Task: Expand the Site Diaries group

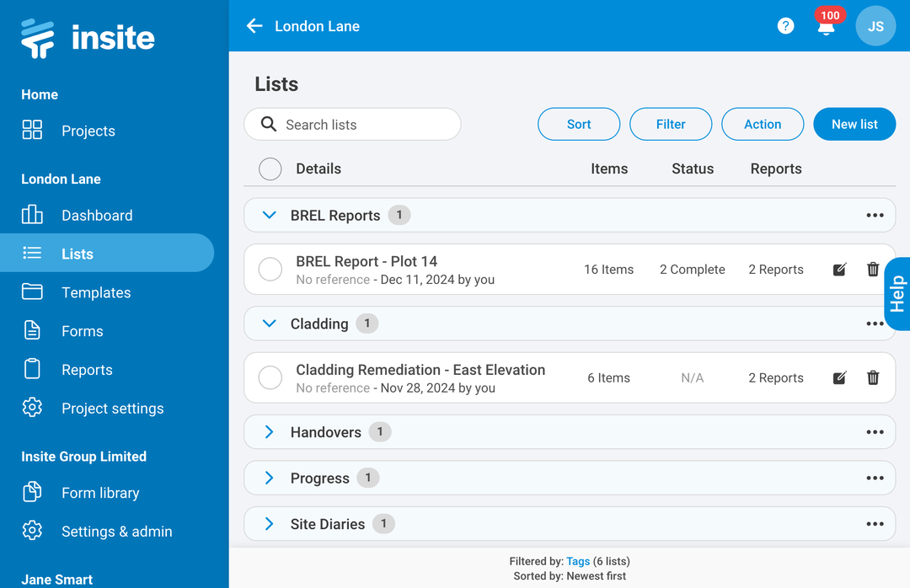Action: click(x=269, y=523)
